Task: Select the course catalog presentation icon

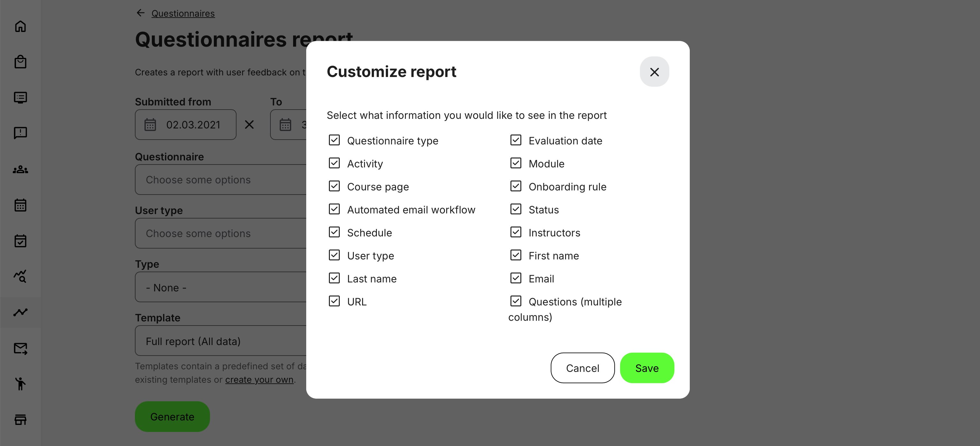Action: point(20,98)
